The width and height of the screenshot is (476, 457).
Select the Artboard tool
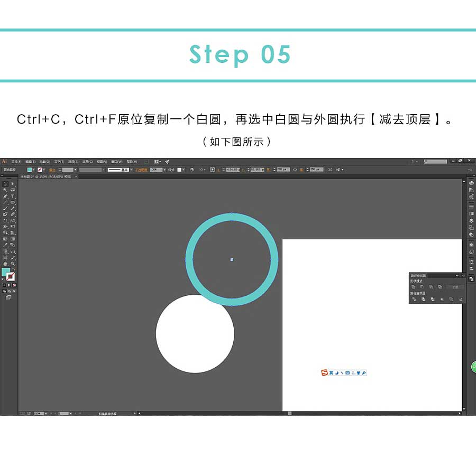(5, 257)
